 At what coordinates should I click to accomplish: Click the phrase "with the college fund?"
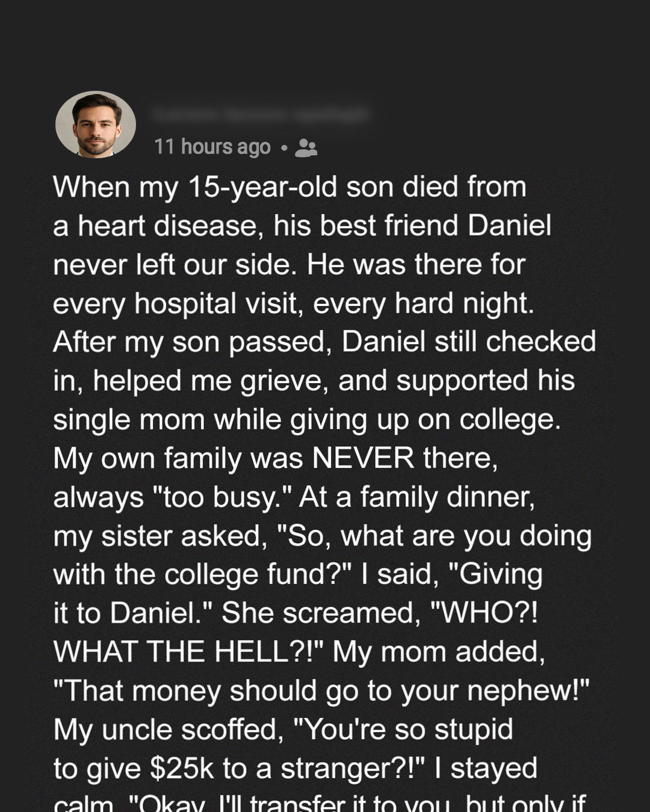203,575
